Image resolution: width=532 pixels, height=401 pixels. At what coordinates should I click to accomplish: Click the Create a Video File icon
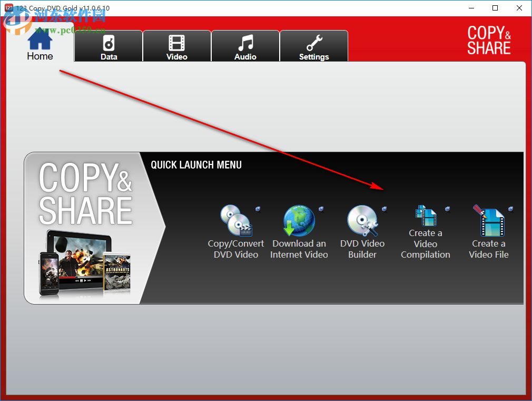point(489,221)
